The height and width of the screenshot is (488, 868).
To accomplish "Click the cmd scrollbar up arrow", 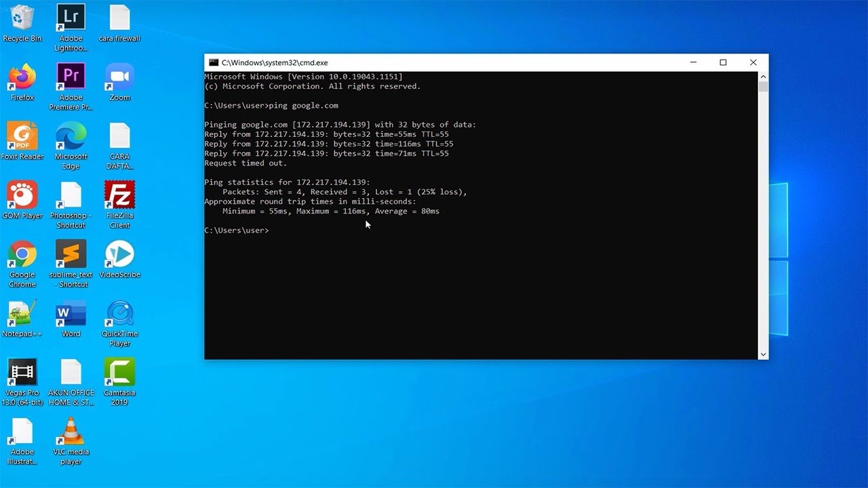I will tap(763, 76).
